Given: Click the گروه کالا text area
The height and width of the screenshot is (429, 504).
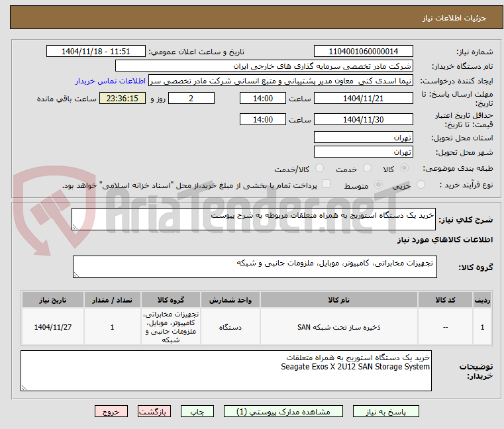Looking at the screenshot, I should point(255,267).
